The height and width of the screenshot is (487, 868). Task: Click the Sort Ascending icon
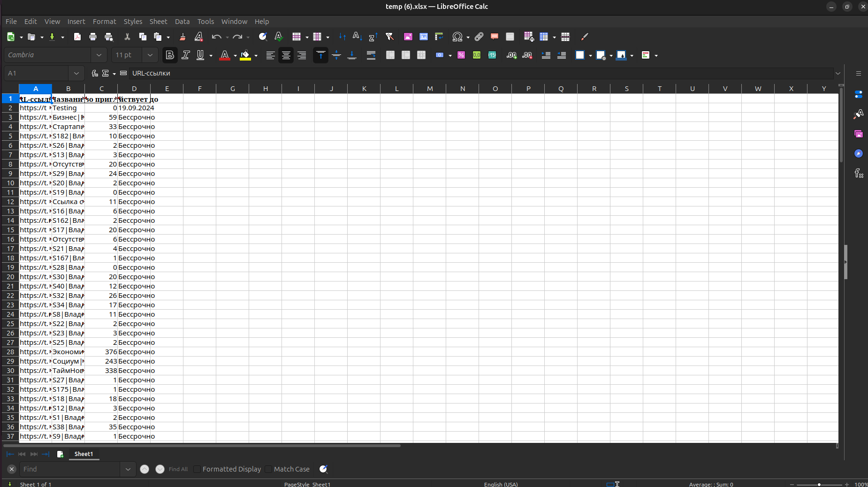coord(357,37)
